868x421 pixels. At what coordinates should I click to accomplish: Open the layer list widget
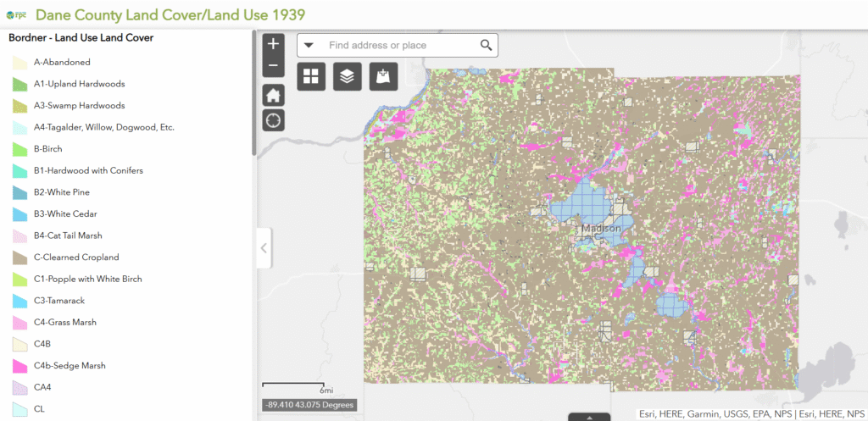point(347,76)
